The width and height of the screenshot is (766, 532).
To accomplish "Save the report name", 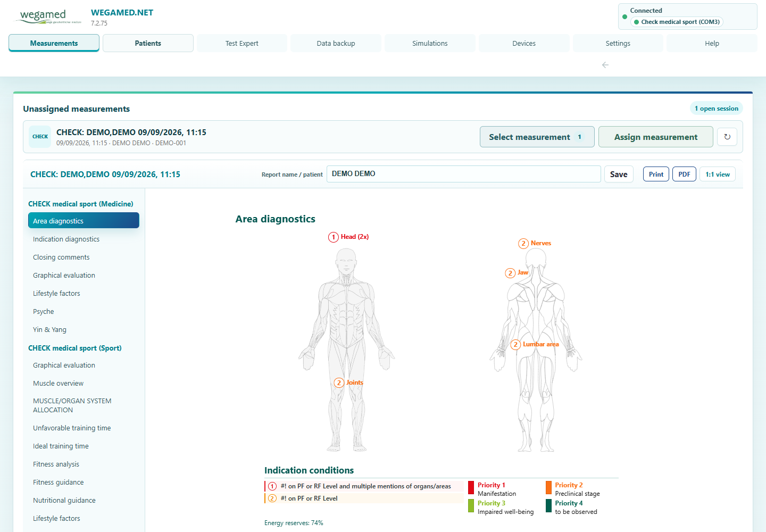I will (x=619, y=174).
